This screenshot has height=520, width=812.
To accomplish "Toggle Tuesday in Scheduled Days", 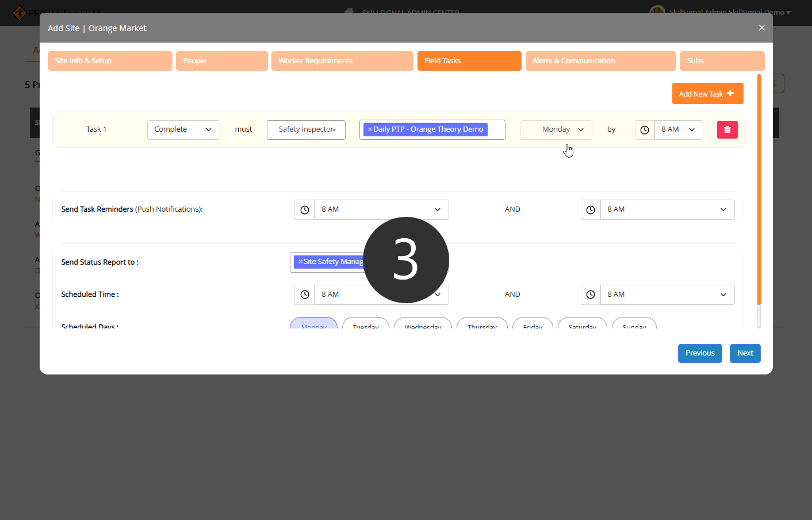I will coord(365,325).
